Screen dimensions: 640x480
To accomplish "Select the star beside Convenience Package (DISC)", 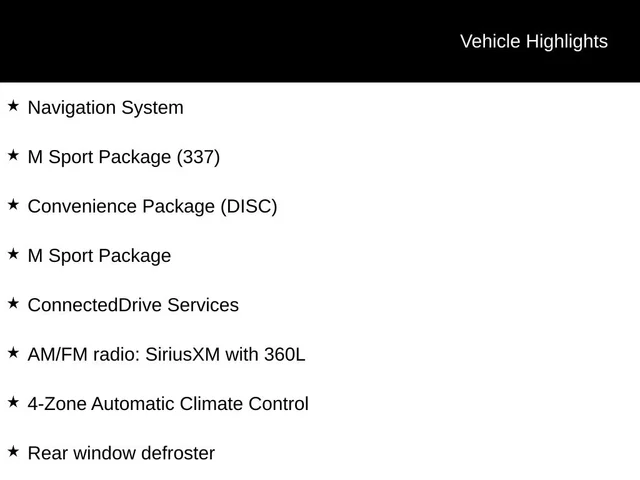I will 13,205.
